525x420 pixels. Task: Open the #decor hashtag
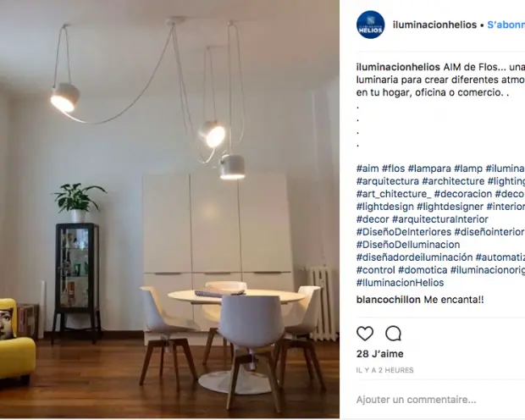[x=373, y=219]
